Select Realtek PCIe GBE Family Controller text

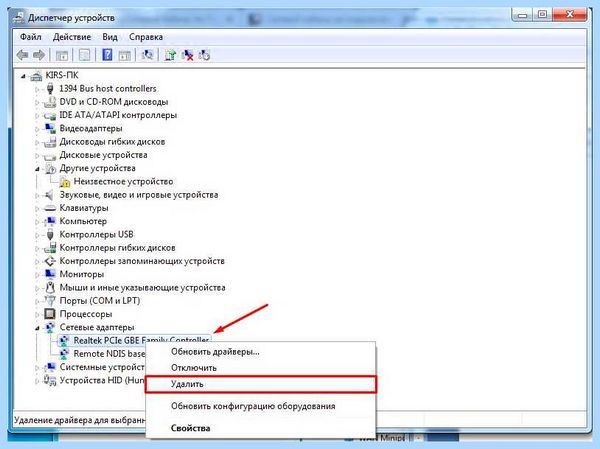click(141, 340)
